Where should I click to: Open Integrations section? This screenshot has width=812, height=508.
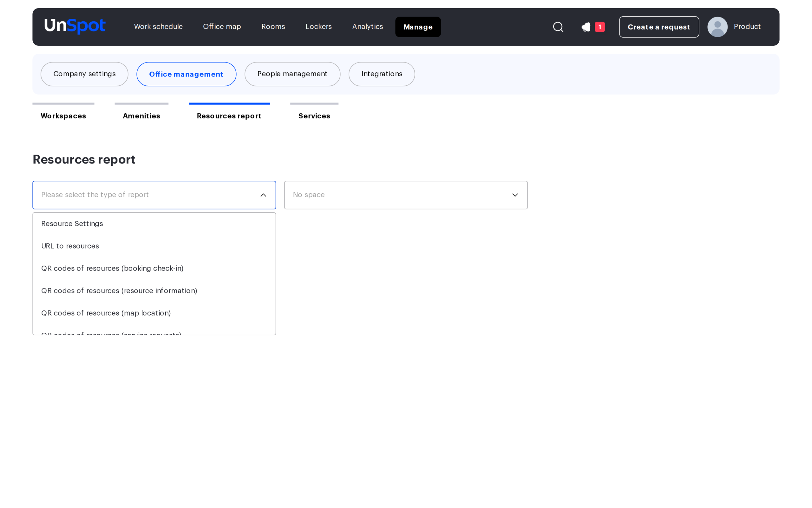382,74
